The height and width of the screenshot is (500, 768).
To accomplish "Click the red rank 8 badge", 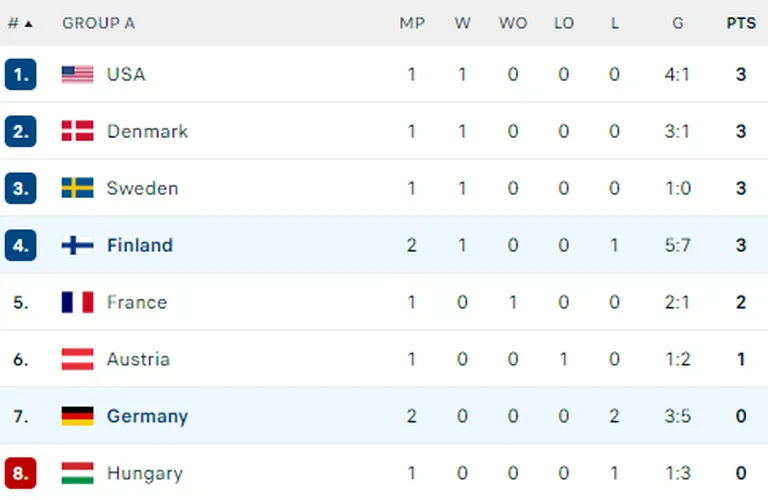I will point(21,473).
